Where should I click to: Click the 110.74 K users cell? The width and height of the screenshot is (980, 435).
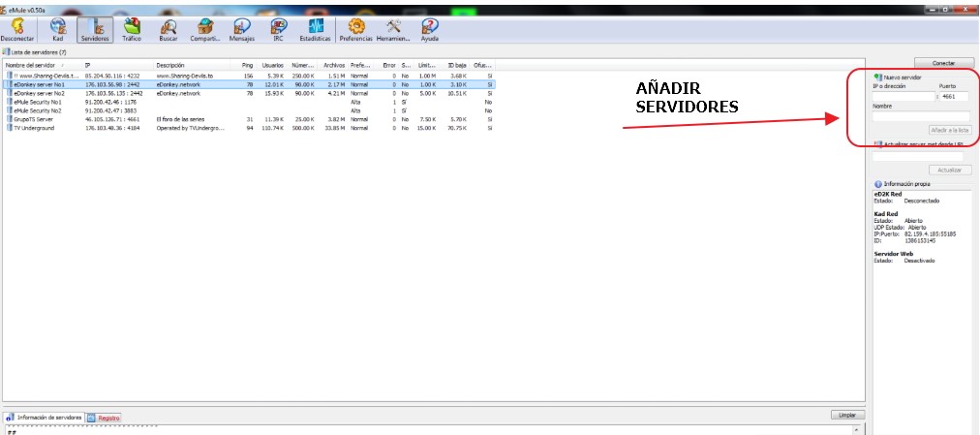(x=273, y=128)
